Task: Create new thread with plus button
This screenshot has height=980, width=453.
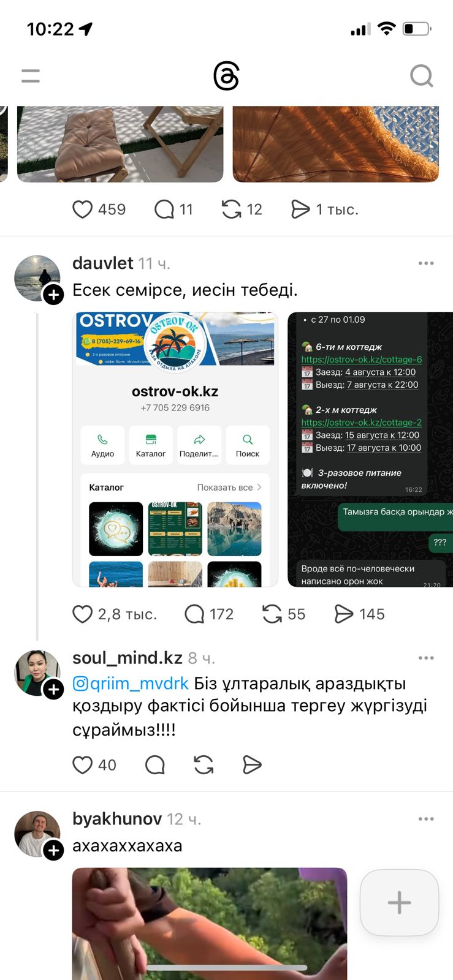Action: [x=399, y=902]
